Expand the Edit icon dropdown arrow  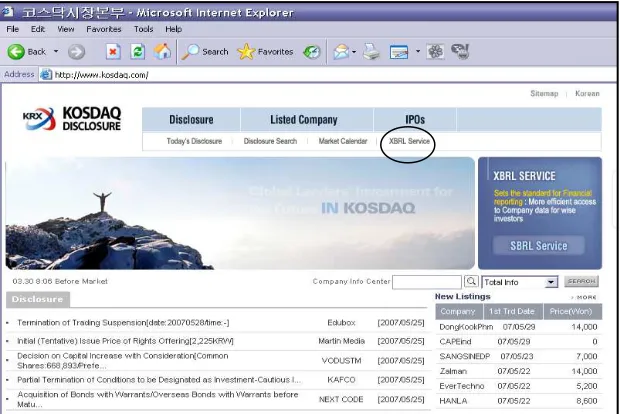(x=418, y=51)
